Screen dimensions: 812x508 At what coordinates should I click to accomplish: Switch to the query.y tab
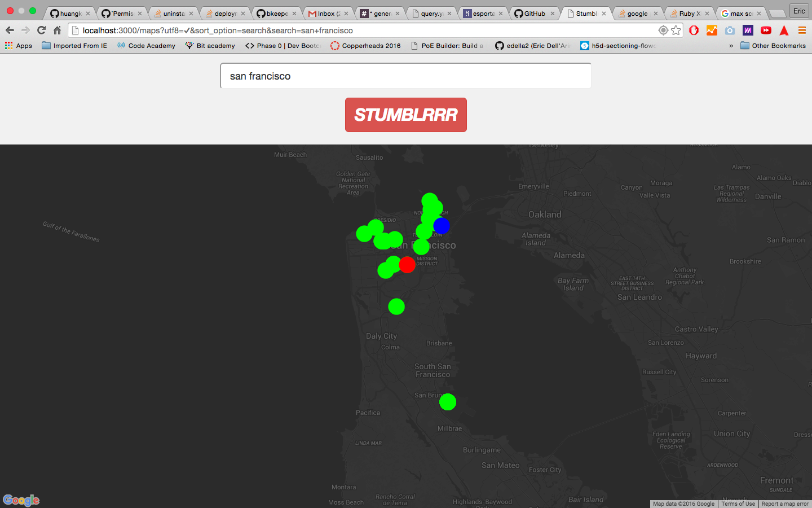431,14
